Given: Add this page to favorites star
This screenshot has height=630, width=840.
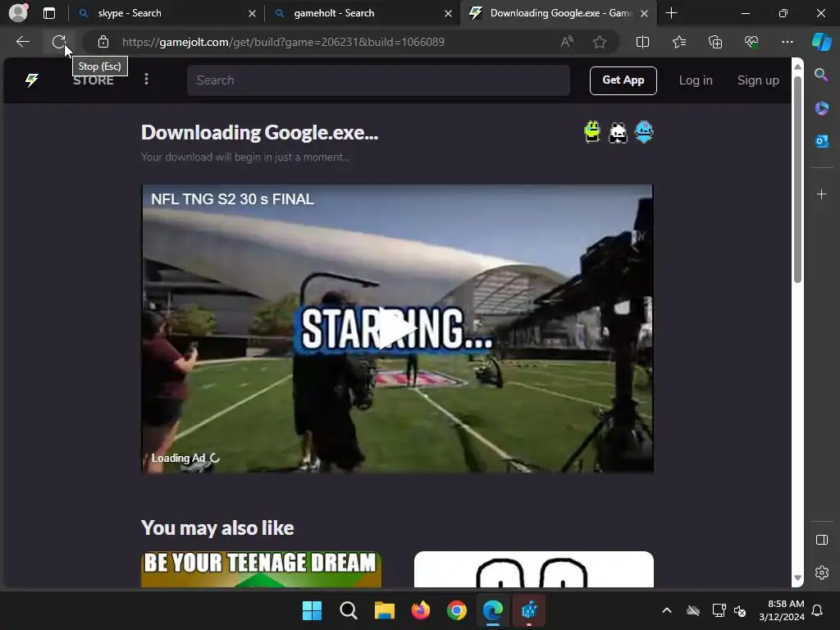Looking at the screenshot, I should click(x=600, y=42).
